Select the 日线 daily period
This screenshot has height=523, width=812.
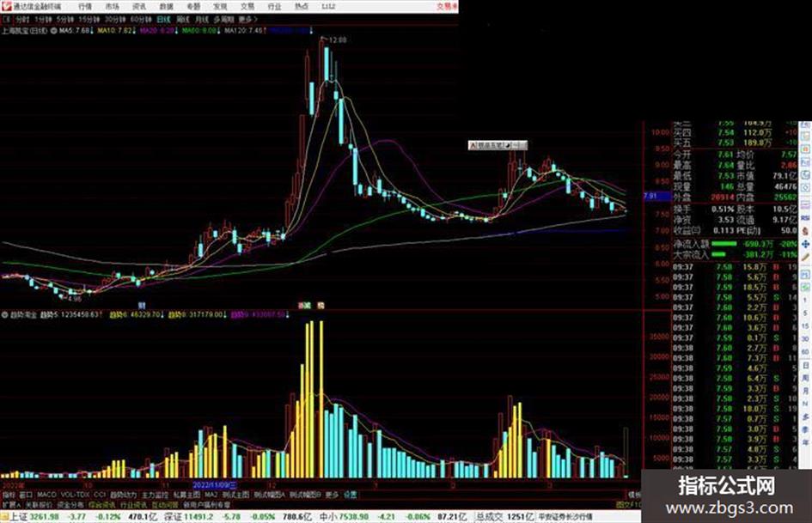pos(163,19)
